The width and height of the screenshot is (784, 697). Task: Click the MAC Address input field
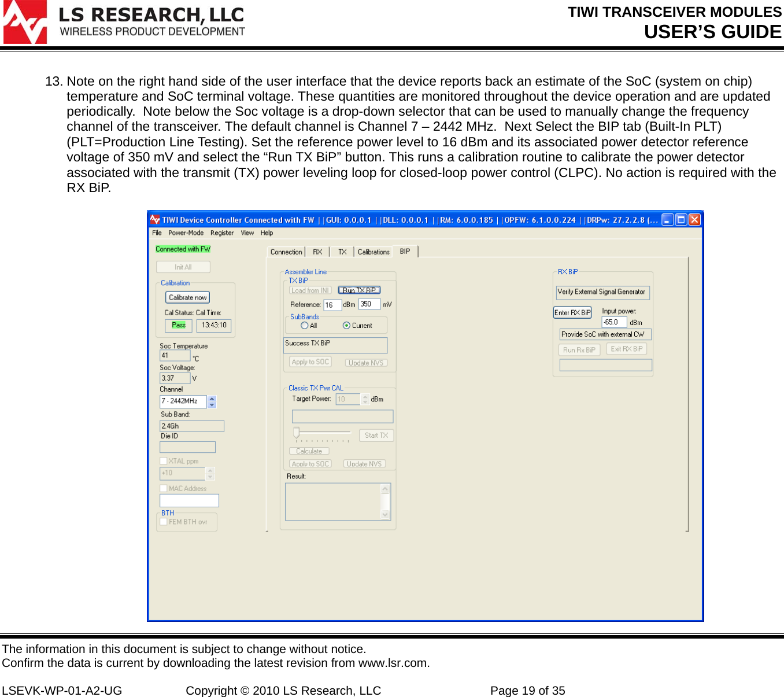click(190, 501)
